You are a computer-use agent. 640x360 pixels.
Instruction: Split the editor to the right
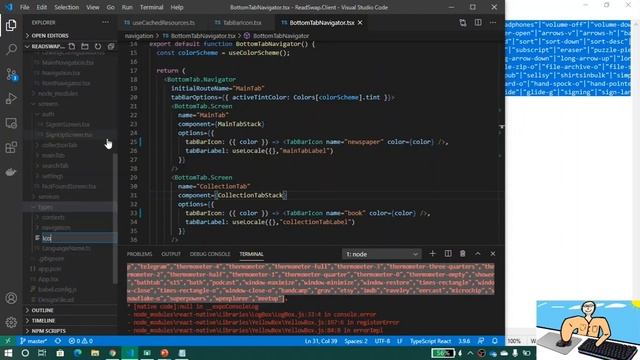tap(478, 22)
